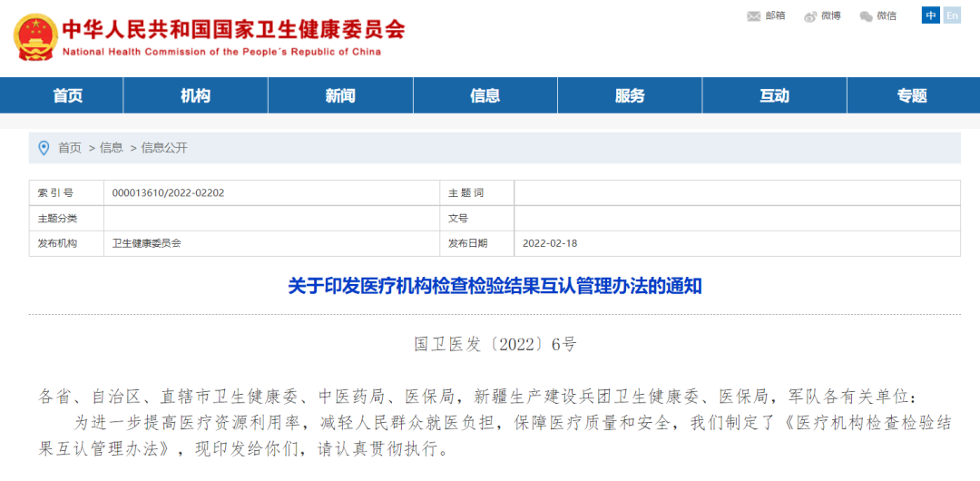Open the 服务 navigation menu
This screenshot has height=481, width=980.
tap(630, 95)
